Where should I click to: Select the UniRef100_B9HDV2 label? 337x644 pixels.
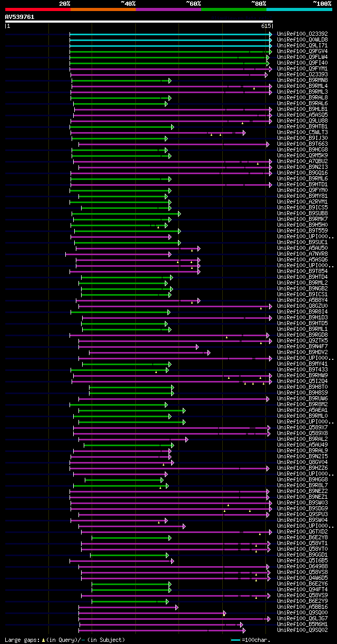point(302,352)
